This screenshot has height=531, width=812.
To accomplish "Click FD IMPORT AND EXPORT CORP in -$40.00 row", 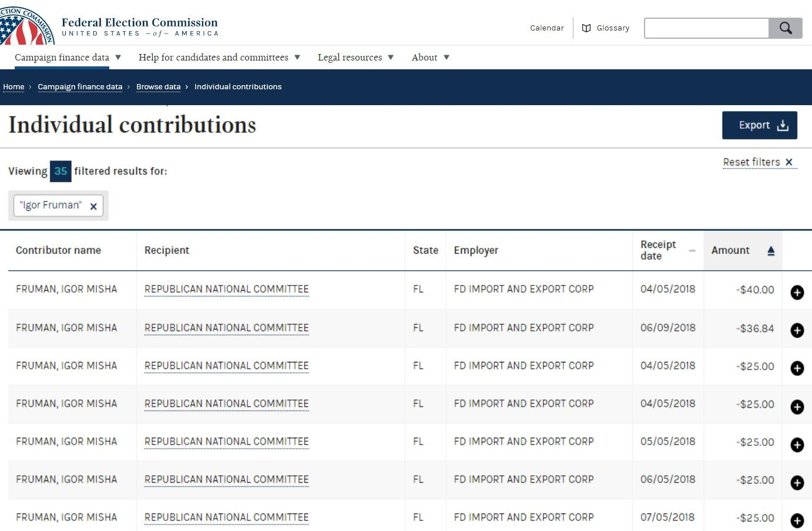I will [524, 289].
